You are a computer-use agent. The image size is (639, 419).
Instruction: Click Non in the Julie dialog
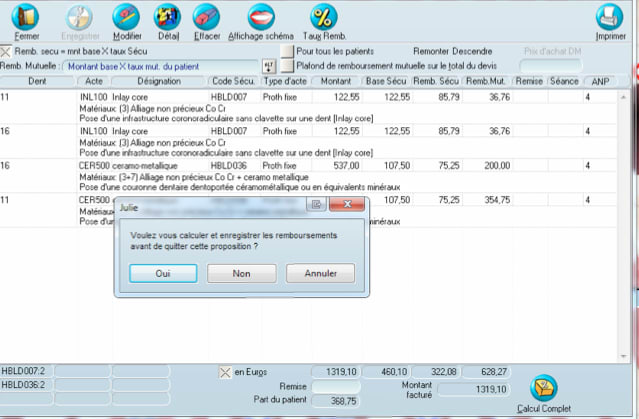[241, 273]
